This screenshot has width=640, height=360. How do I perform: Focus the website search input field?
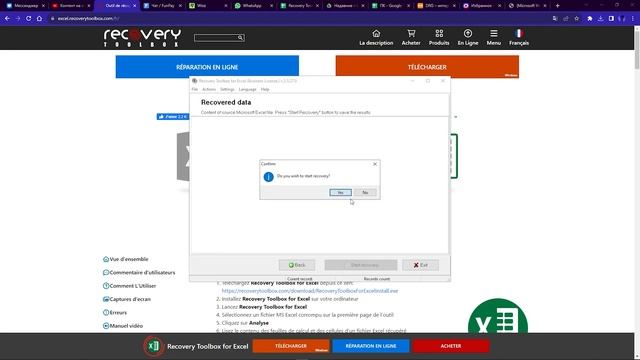pyautogui.click(x=216, y=38)
